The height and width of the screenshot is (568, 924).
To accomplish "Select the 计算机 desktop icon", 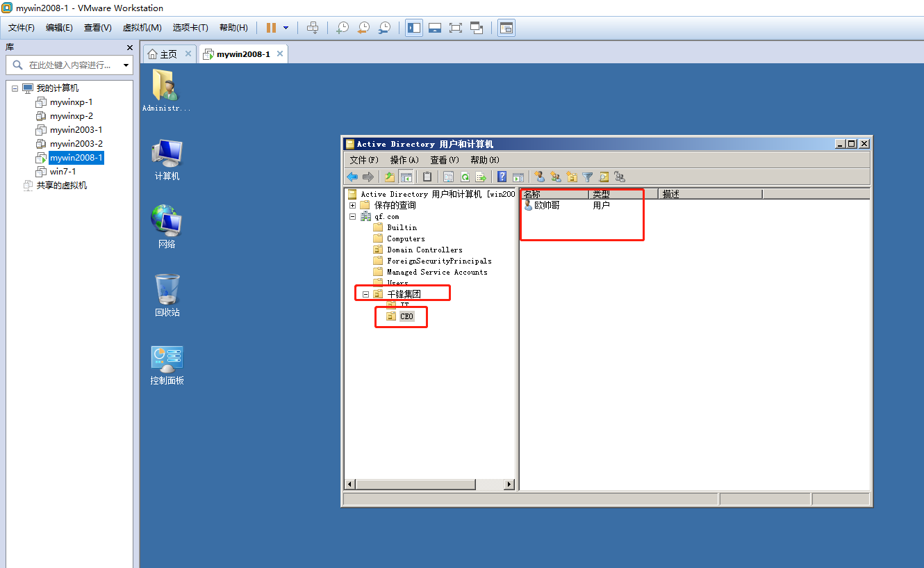I will tap(167, 159).
